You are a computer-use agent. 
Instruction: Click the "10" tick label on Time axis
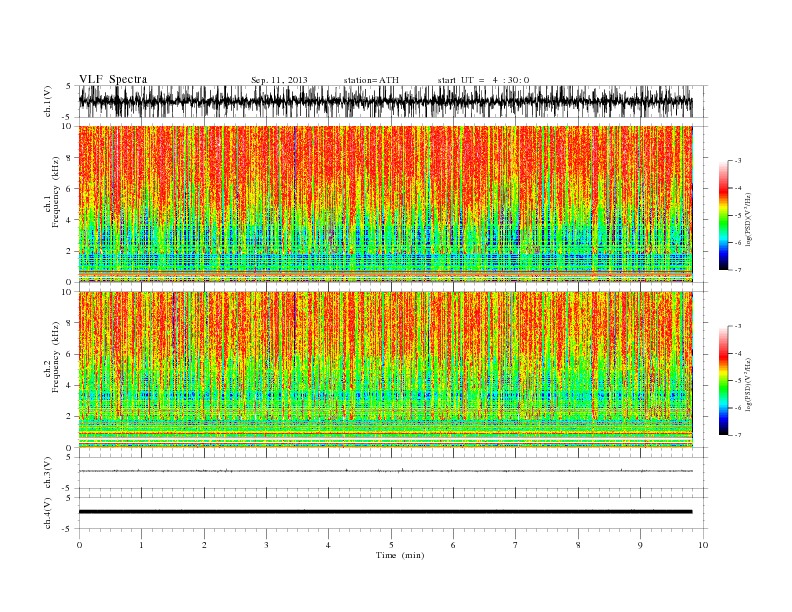coord(703,545)
